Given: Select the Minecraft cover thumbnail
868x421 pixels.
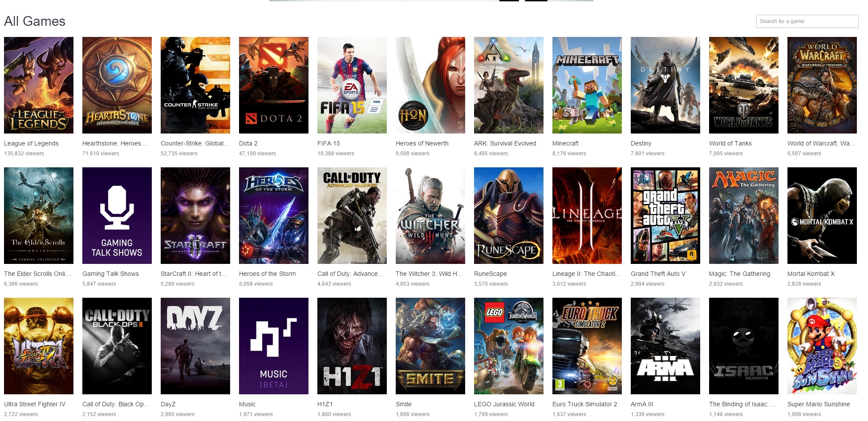Looking at the screenshot, I should tap(587, 85).
